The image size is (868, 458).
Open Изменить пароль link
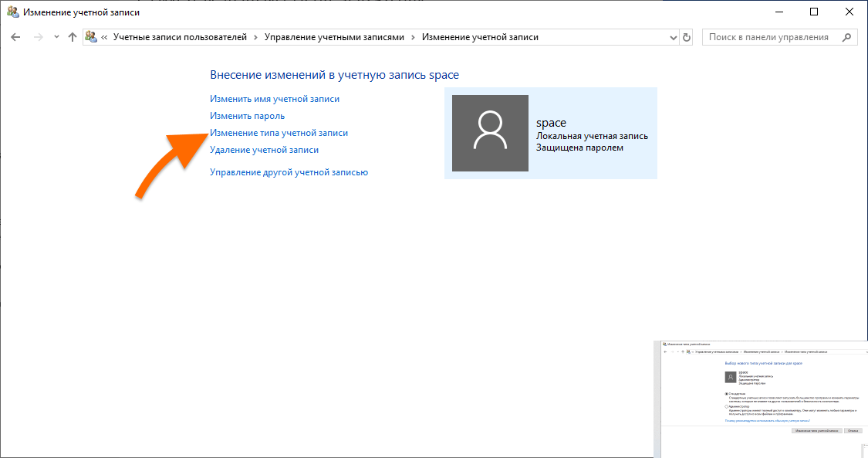(x=247, y=116)
